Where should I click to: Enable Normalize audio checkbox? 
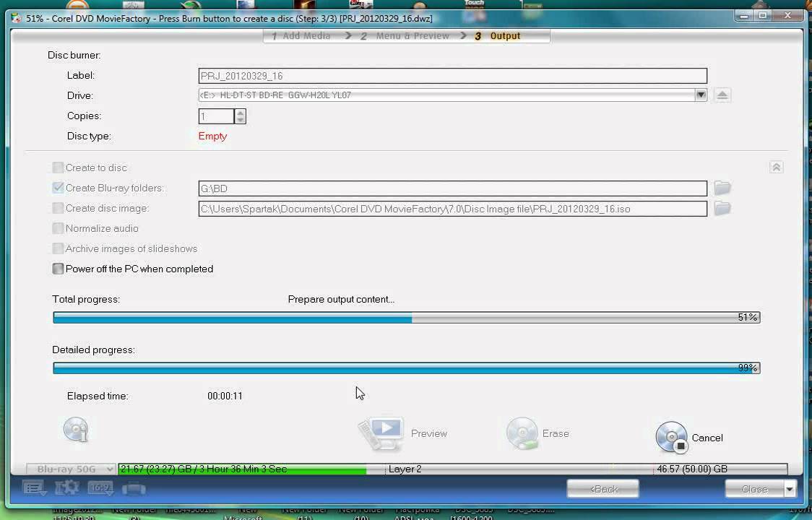(58, 228)
